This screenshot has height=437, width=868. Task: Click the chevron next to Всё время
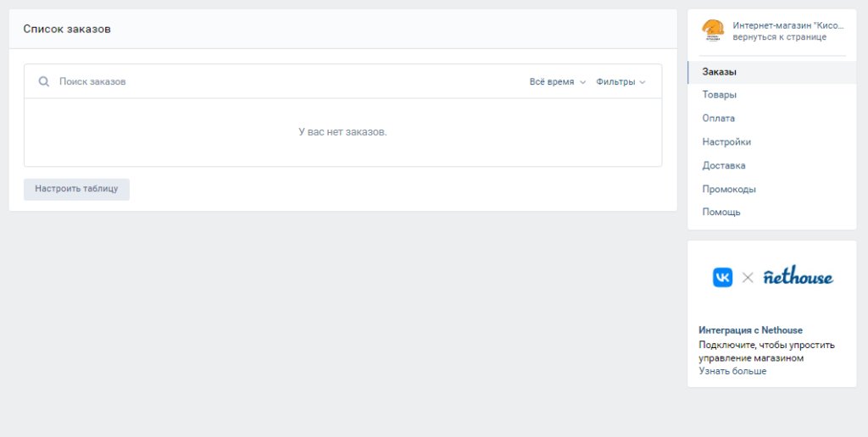click(x=582, y=82)
